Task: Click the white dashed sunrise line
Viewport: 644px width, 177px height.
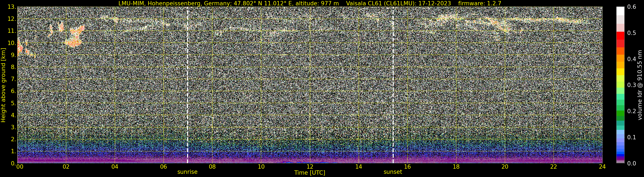Action: click(187, 85)
